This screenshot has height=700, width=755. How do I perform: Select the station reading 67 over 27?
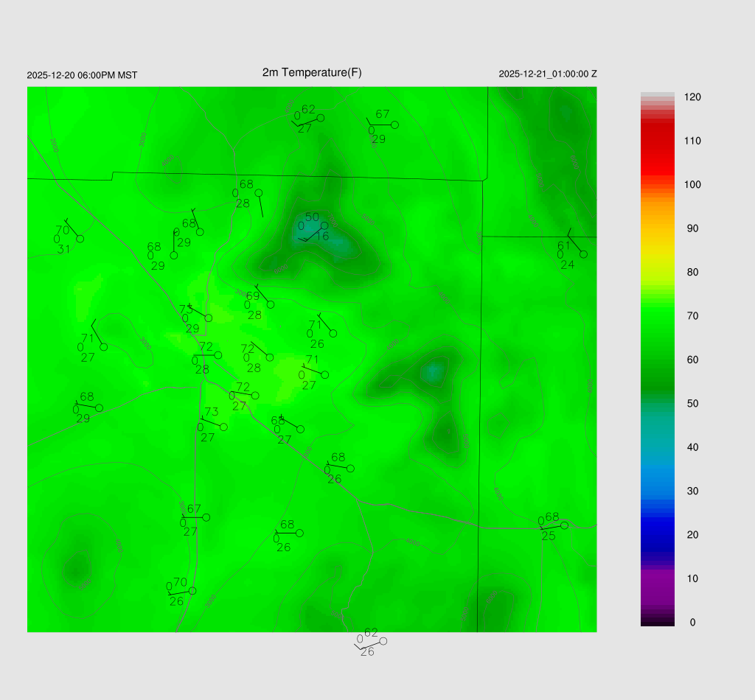coord(206,518)
